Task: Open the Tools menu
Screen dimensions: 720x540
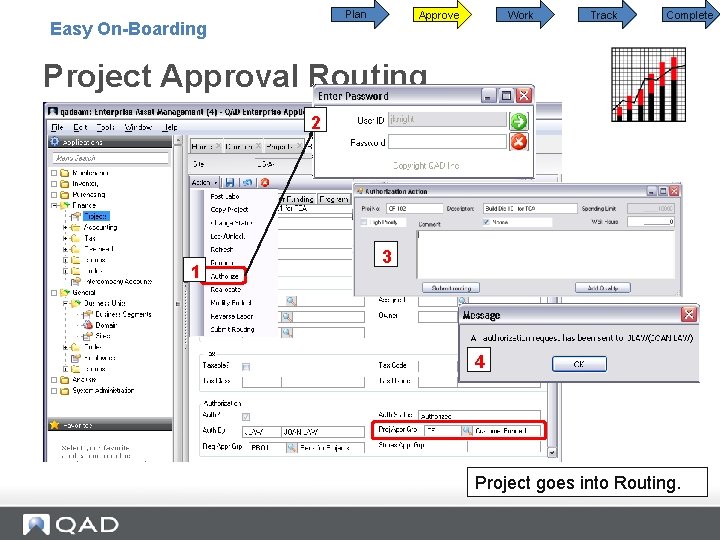Action: tap(105, 127)
